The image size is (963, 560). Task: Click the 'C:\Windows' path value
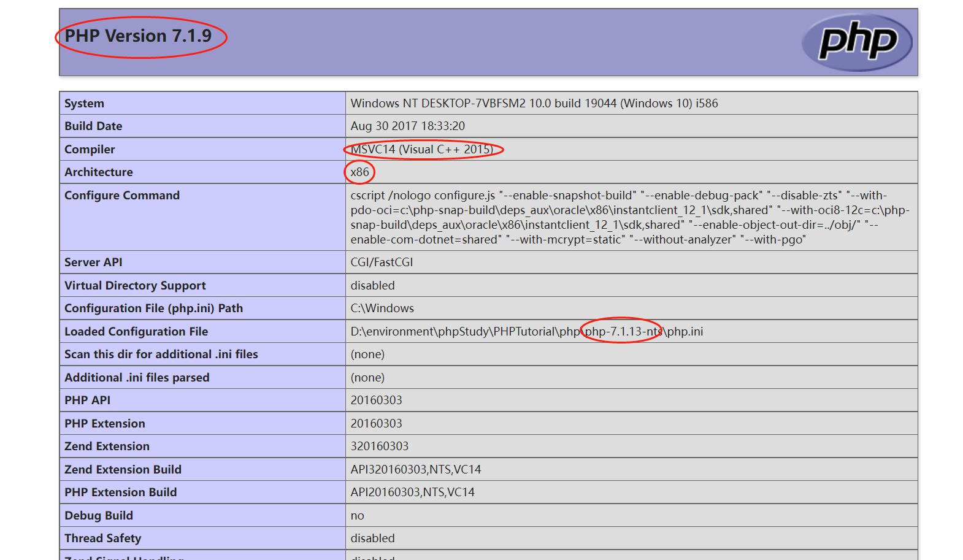pos(382,309)
